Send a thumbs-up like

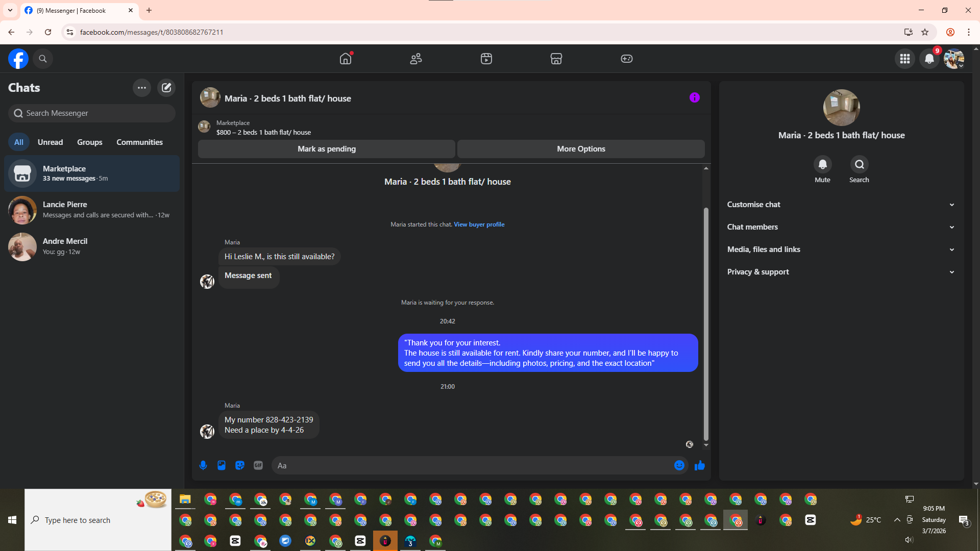[700, 465]
